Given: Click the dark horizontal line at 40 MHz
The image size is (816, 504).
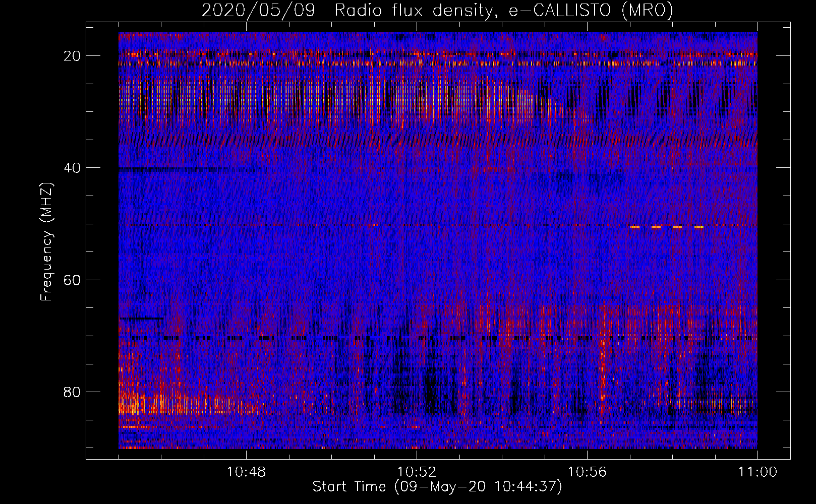Looking at the screenshot, I should [x=174, y=170].
